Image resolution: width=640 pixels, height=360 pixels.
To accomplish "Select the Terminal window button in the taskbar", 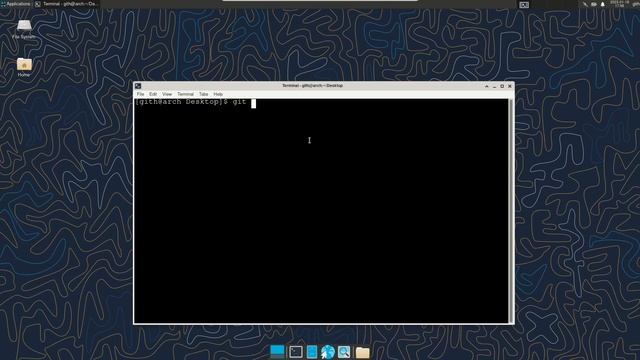I will coord(66,4).
